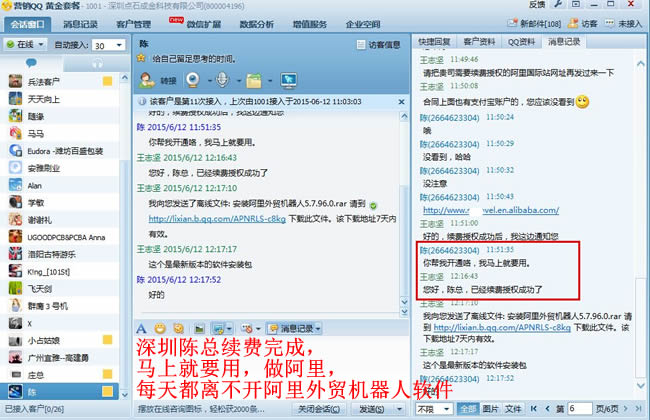Click the second face icon in the input toolbar
The image size is (650, 420).
pyautogui.click(x=179, y=329)
